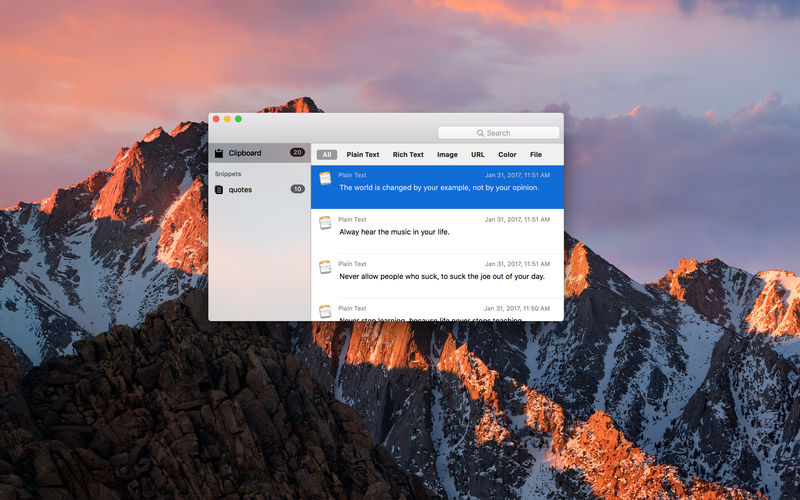Click the quotes snippet document icon
The width and height of the screenshot is (800, 500).
pyautogui.click(x=219, y=189)
